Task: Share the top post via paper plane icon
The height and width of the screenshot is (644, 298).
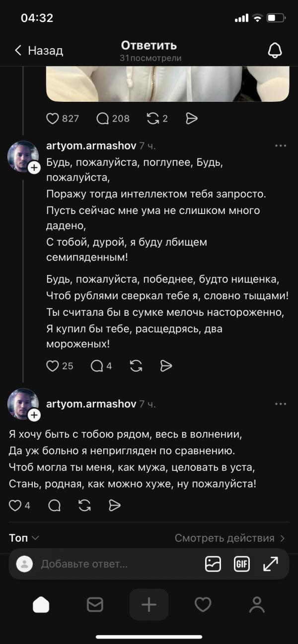Action: point(191,118)
